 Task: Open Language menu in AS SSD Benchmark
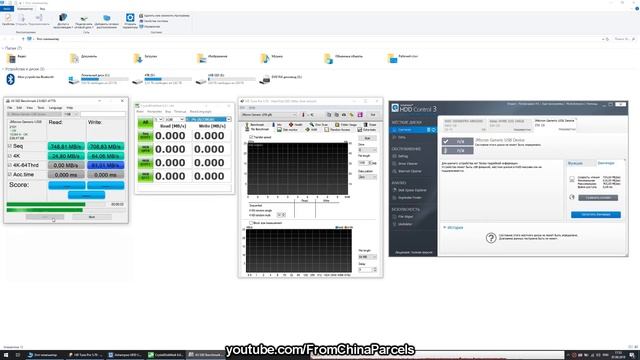coord(55,108)
